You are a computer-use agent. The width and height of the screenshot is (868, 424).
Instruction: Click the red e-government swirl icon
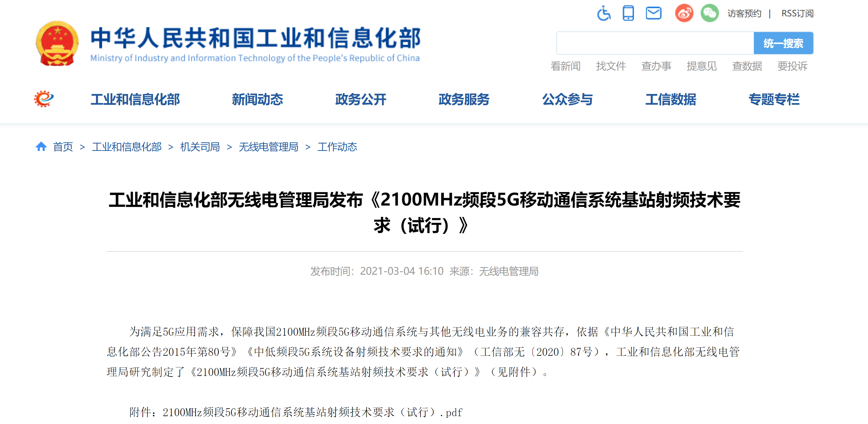point(44,99)
